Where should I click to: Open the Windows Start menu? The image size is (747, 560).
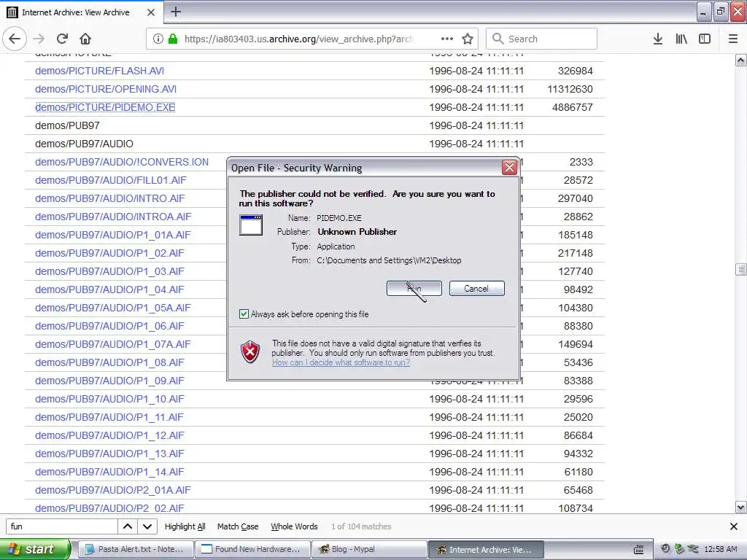click(35, 549)
